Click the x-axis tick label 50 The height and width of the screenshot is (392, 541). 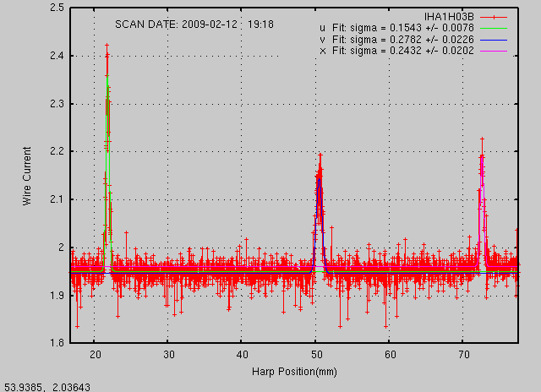tap(316, 355)
